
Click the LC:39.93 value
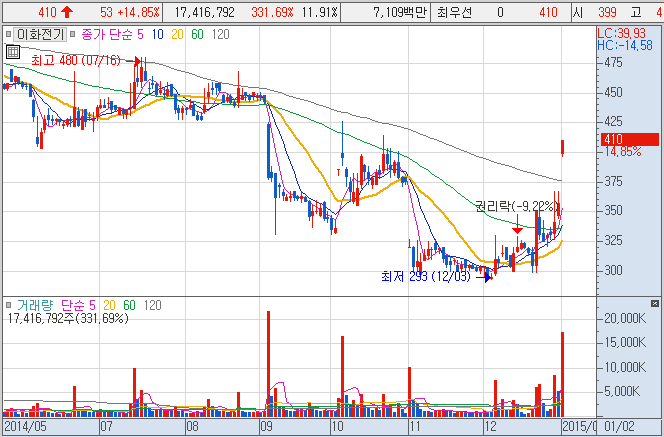click(x=621, y=33)
